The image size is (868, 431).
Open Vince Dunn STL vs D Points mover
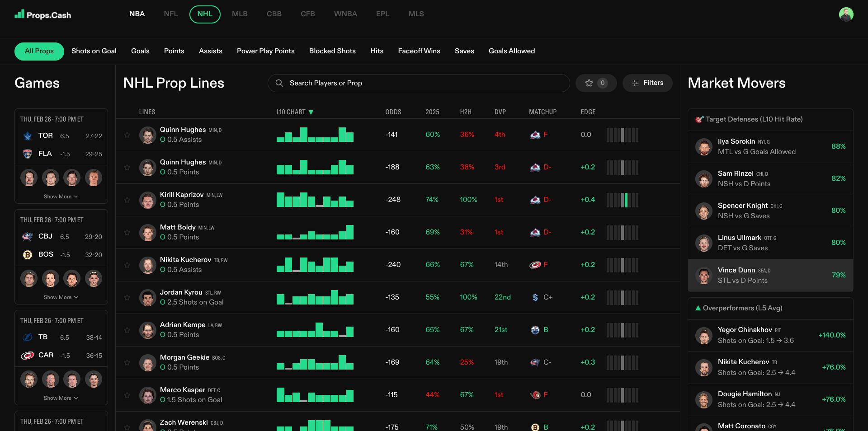tap(770, 276)
